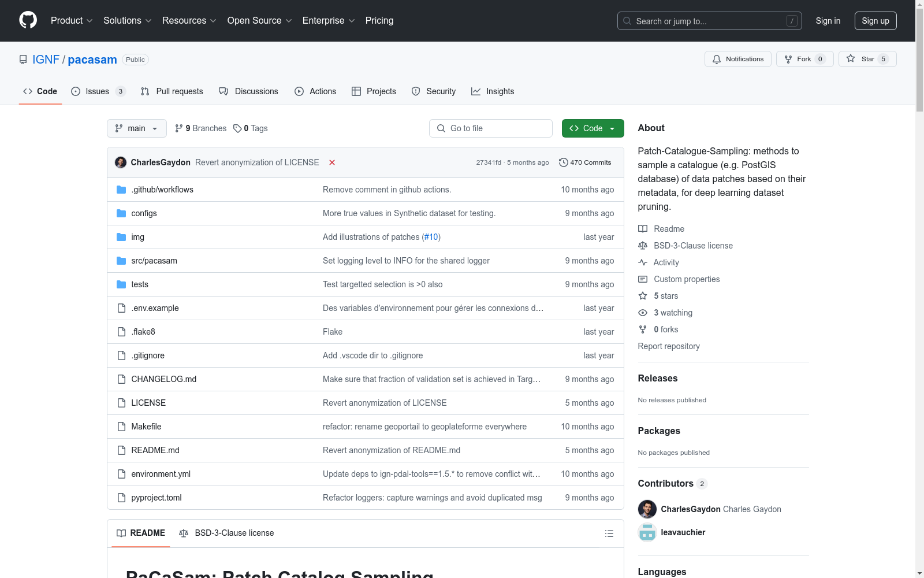Select the README tab below file list
This screenshot has height=578, width=924.
(x=141, y=533)
